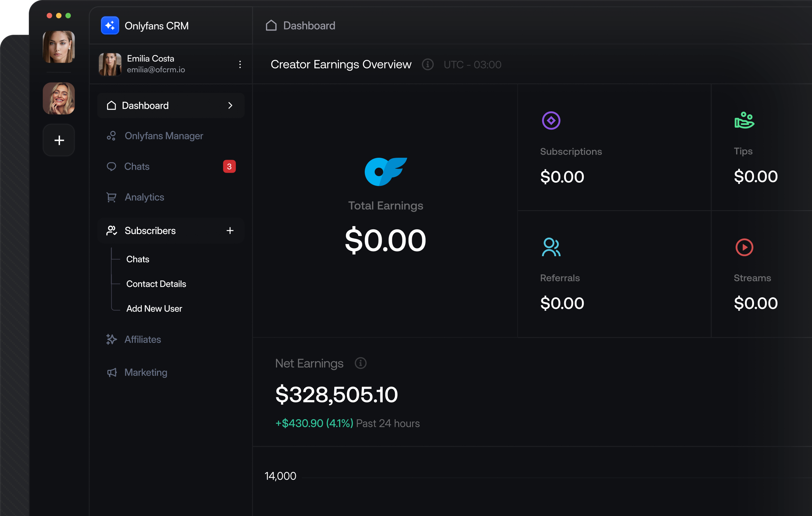
Task: Click the red close window dot
Action: tap(49, 16)
